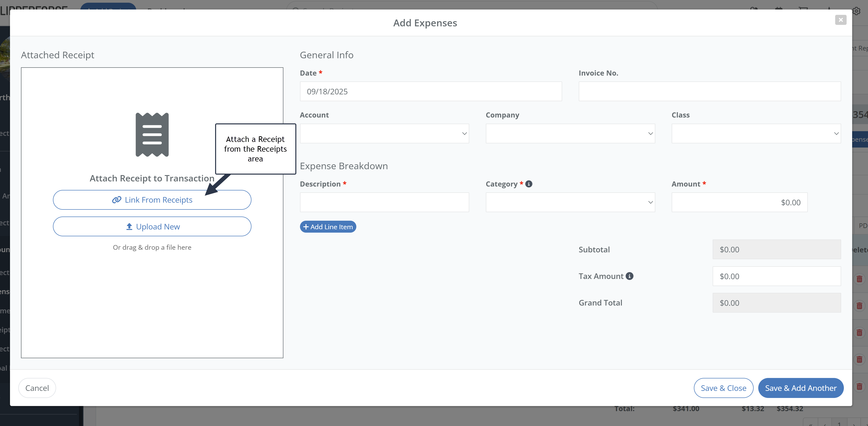Focus the Invoice No. field

click(709, 91)
